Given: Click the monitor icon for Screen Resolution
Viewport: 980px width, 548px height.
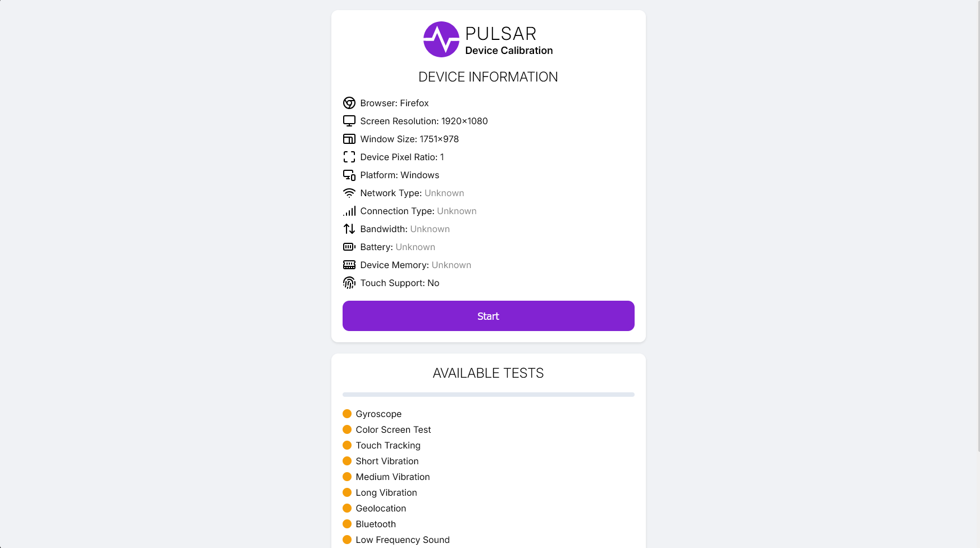Looking at the screenshot, I should 349,121.
